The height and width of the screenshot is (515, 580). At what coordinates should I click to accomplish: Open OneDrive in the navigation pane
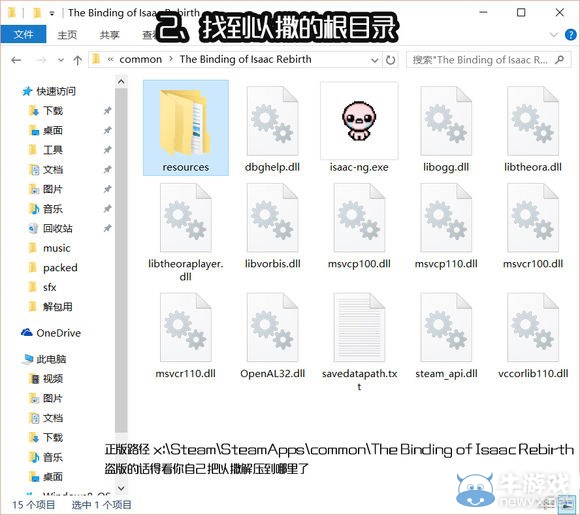click(51, 333)
